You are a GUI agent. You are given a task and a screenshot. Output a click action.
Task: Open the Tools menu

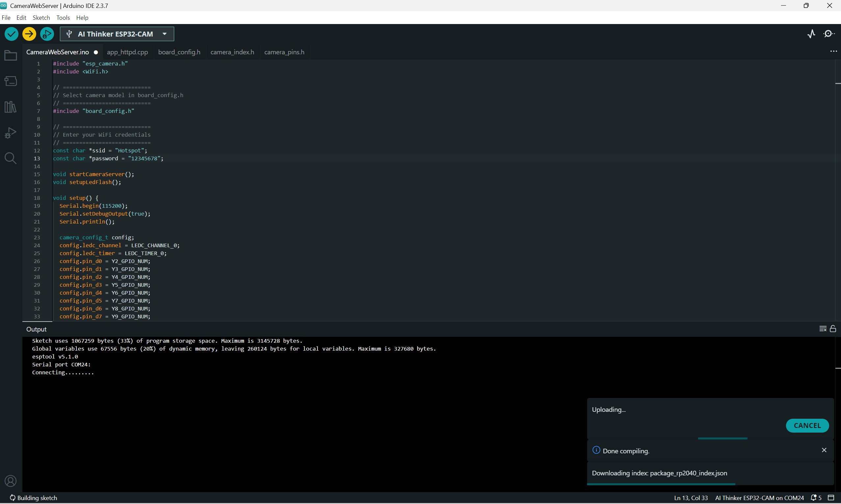63,18
